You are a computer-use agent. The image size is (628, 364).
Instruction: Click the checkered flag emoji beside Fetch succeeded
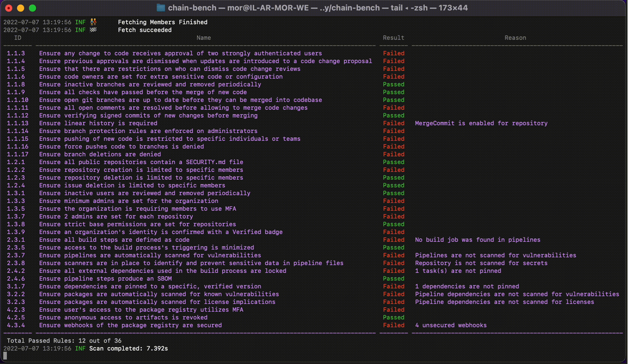coord(93,30)
